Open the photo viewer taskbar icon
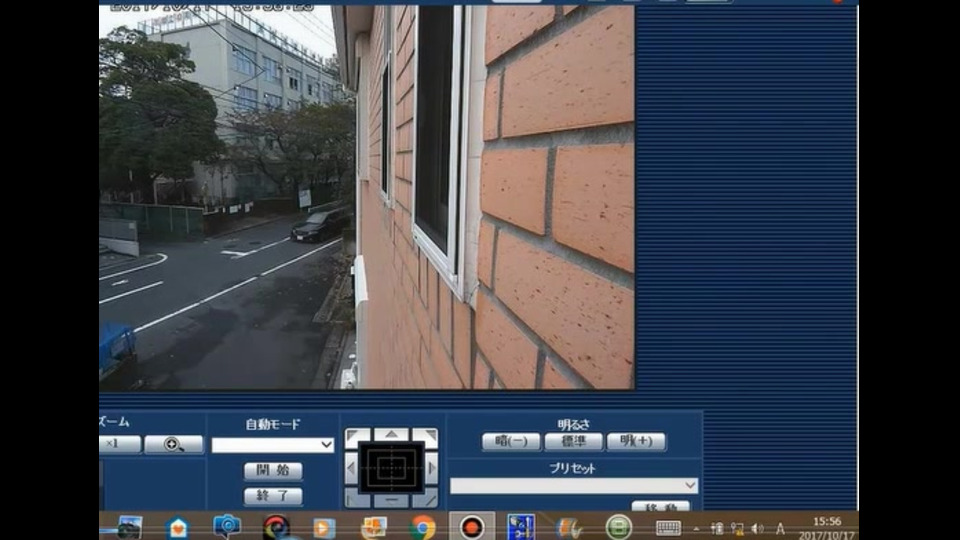The image size is (960, 540). [x=128, y=527]
